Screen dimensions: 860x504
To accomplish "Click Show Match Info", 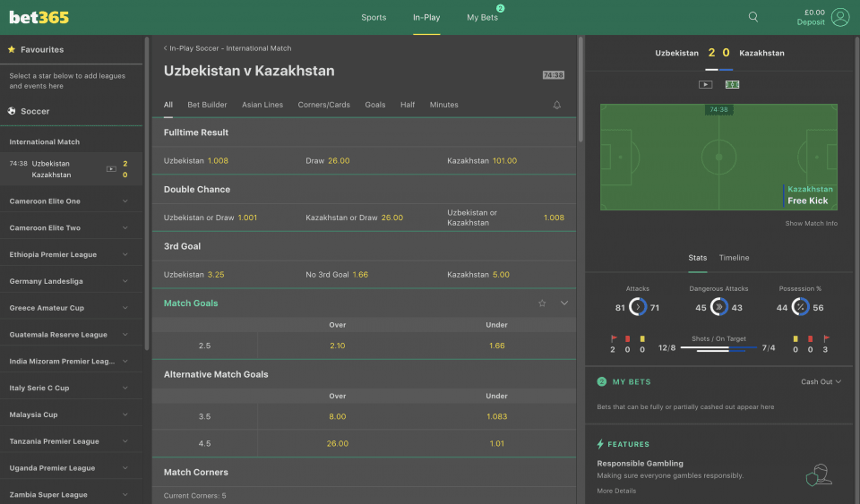I will [812, 224].
